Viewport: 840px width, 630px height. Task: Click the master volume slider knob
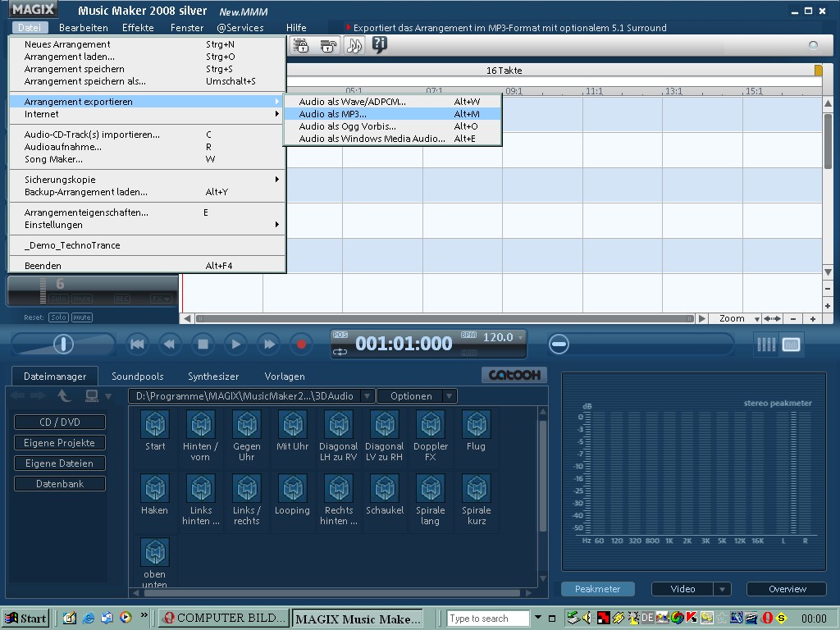pyautogui.click(x=63, y=344)
